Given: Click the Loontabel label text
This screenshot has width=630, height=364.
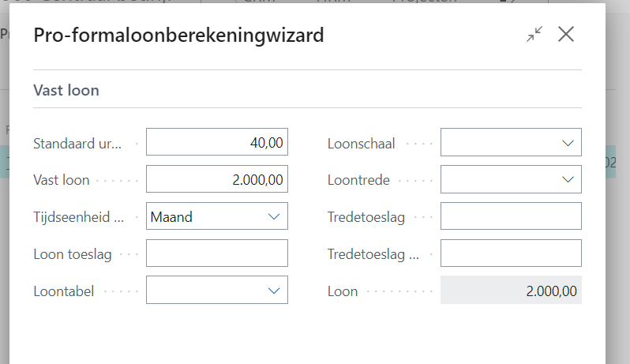Looking at the screenshot, I should point(63,291).
